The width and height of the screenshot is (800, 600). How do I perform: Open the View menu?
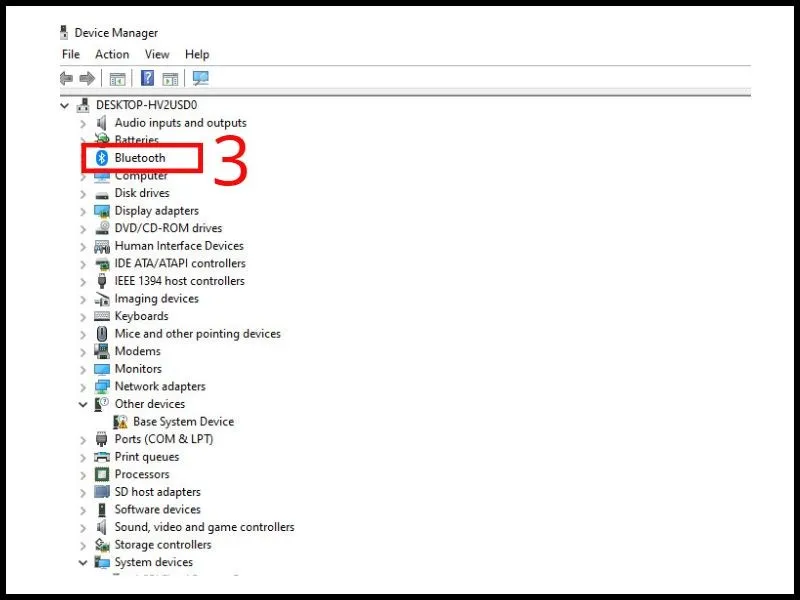156,54
